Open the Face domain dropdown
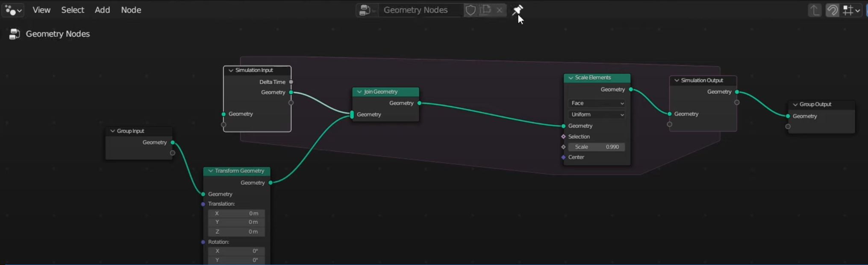The height and width of the screenshot is (265, 868). (597, 103)
